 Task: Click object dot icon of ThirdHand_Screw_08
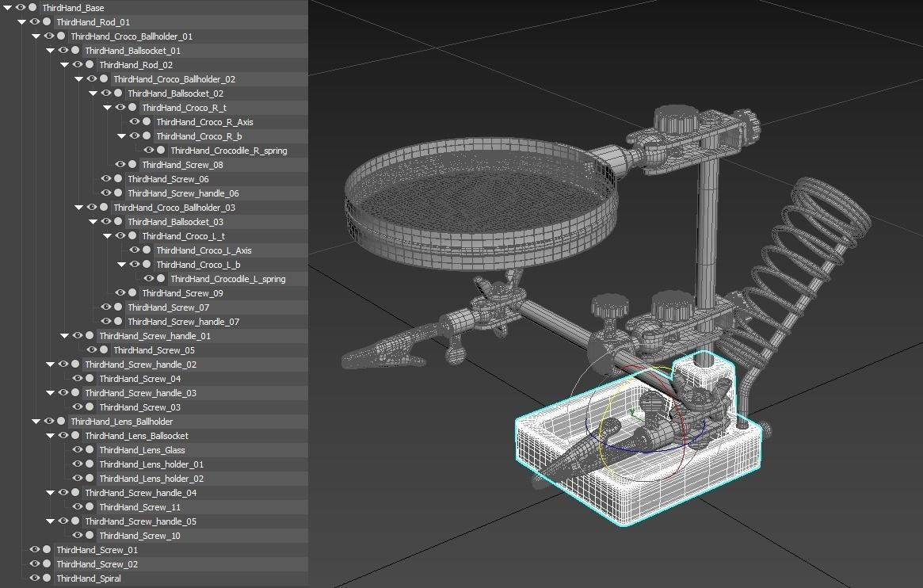(132, 164)
